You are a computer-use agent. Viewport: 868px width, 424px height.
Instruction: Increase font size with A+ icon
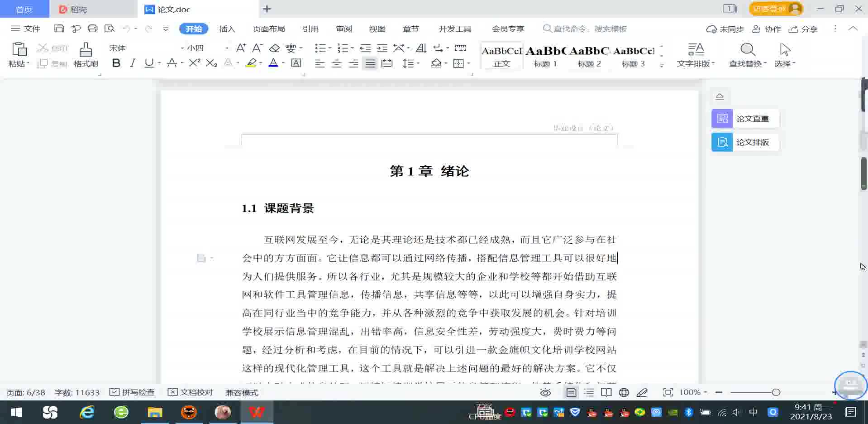tap(241, 48)
